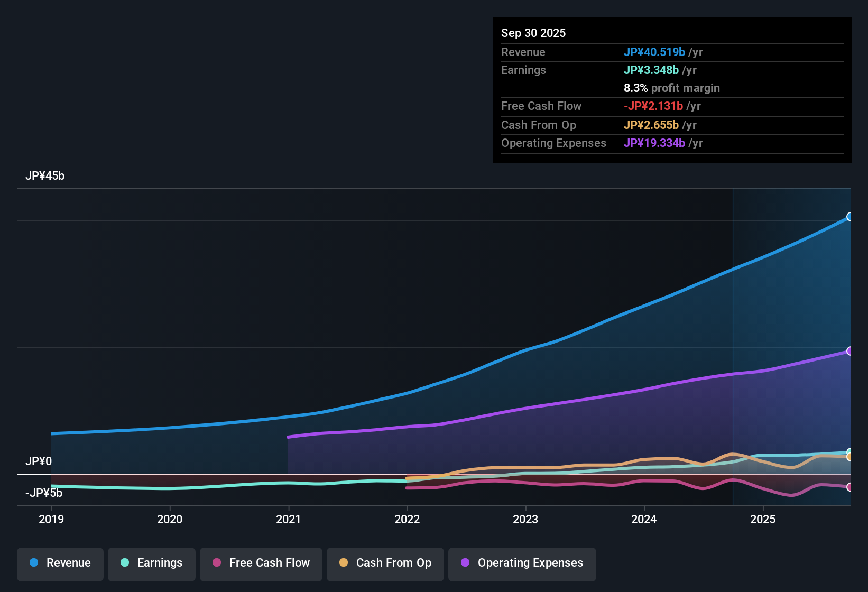Toggle the Earnings series visibility
The width and height of the screenshot is (868, 592).
[152, 563]
